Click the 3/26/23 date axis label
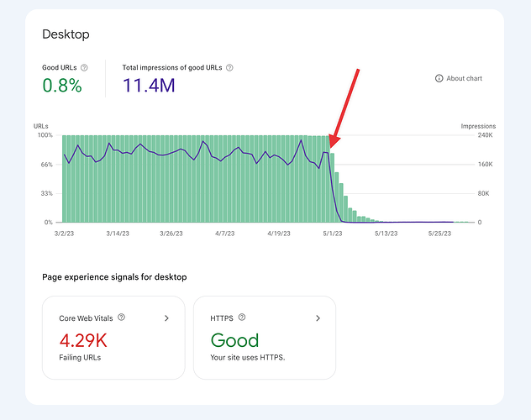This screenshot has width=531, height=420. [x=171, y=234]
